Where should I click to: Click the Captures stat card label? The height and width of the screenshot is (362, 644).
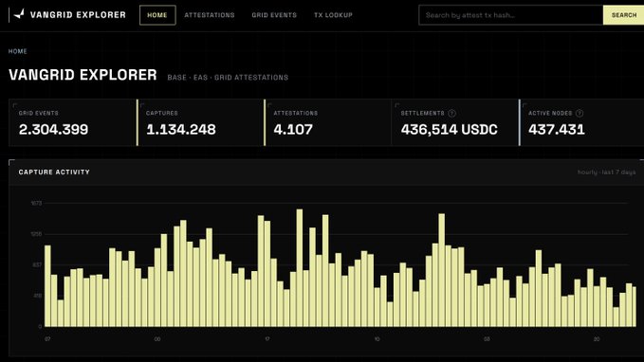click(162, 113)
